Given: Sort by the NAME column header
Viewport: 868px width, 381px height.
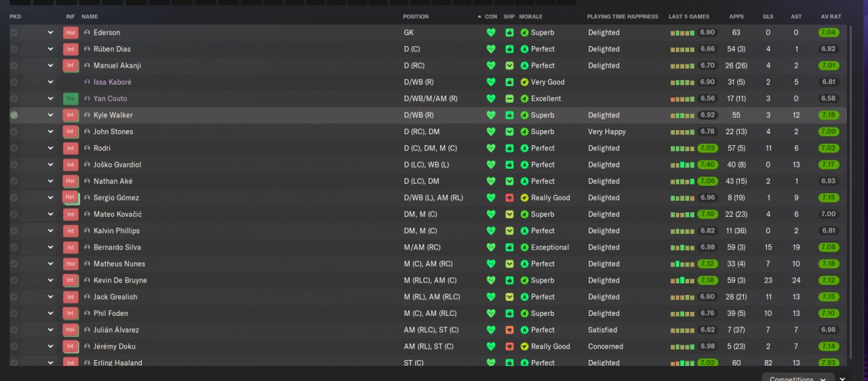Looking at the screenshot, I should pos(90,16).
